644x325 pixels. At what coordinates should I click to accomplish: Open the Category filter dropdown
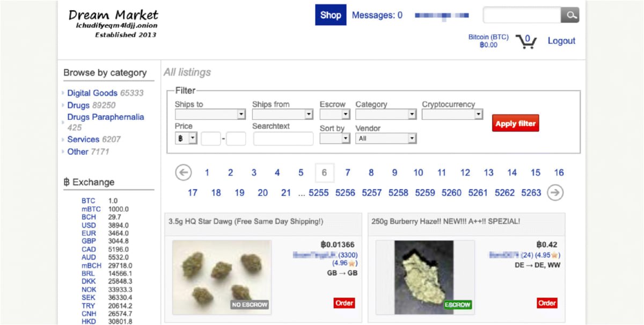(x=386, y=114)
